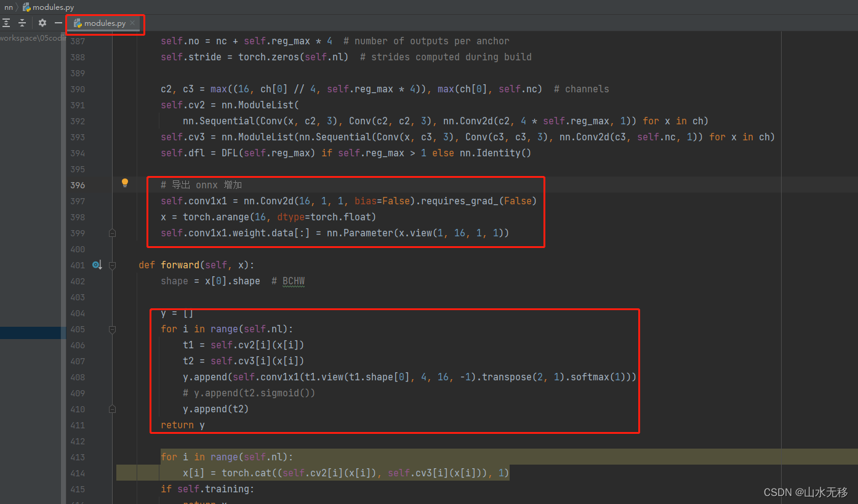
Task: Collapse the for loop fold at line 405
Action: (112, 329)
